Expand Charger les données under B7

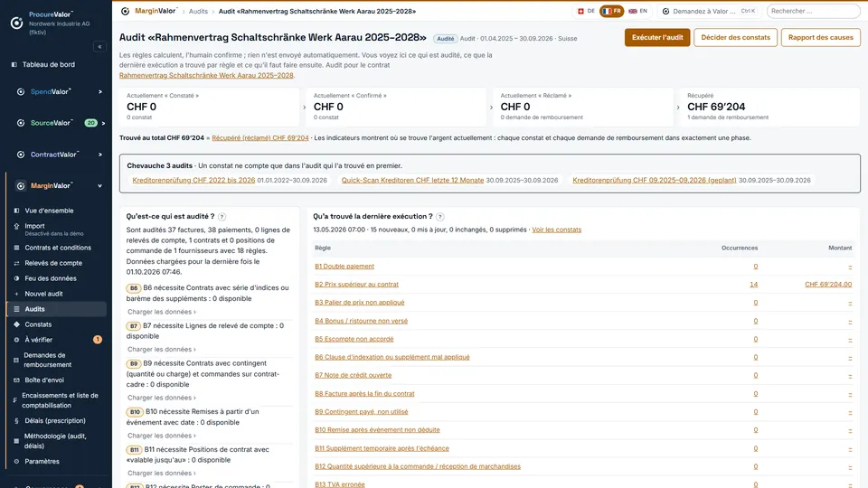pyautogui.click(x=162, y=350)
